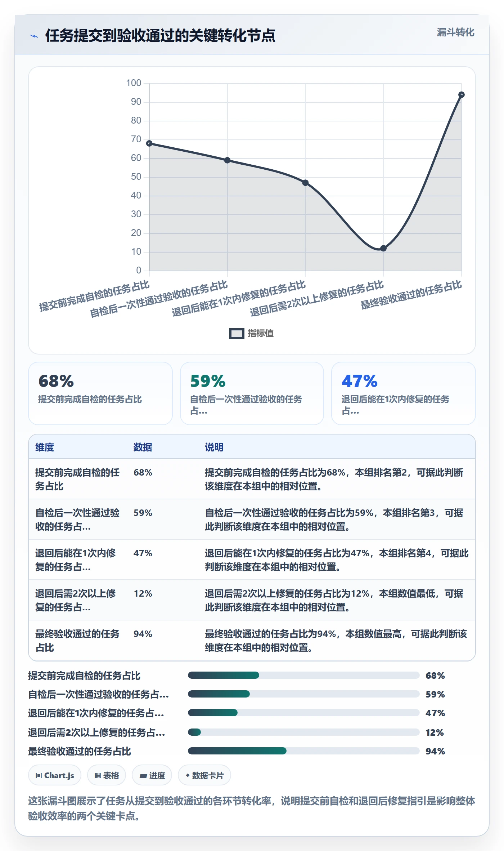Click x-axis label 退回后能在1次内修复的任务占比

[239, 299]
